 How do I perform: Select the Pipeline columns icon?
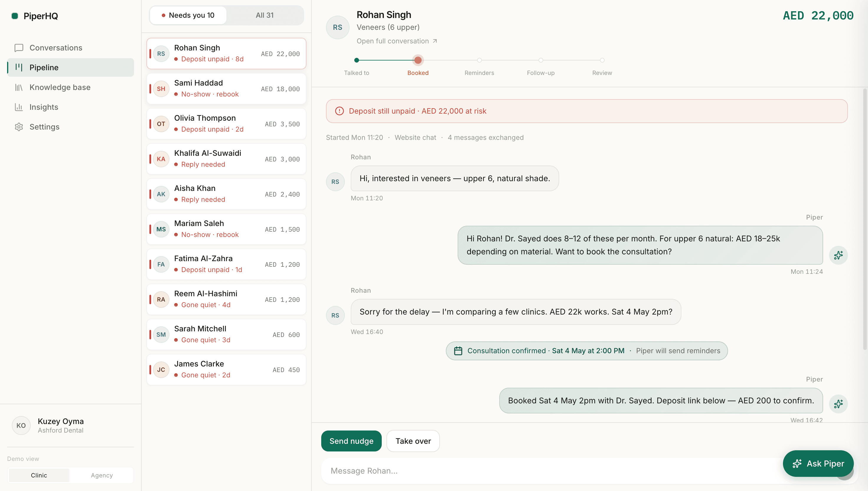19,68
